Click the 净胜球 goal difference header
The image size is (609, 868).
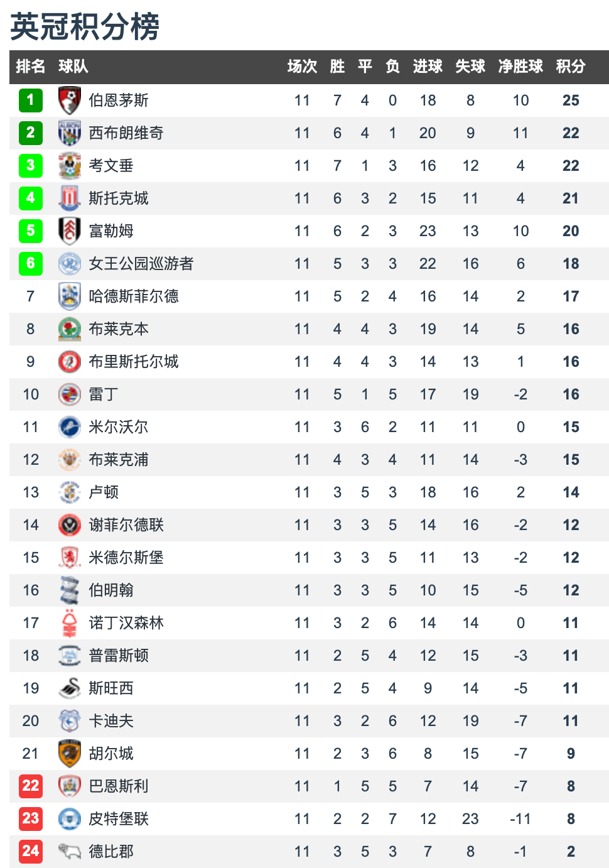point(520,67)
